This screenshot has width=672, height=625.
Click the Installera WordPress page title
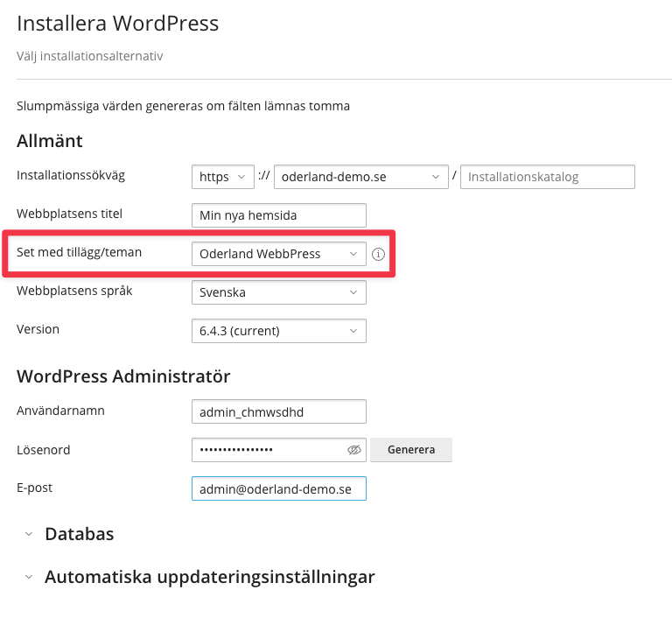117,24
